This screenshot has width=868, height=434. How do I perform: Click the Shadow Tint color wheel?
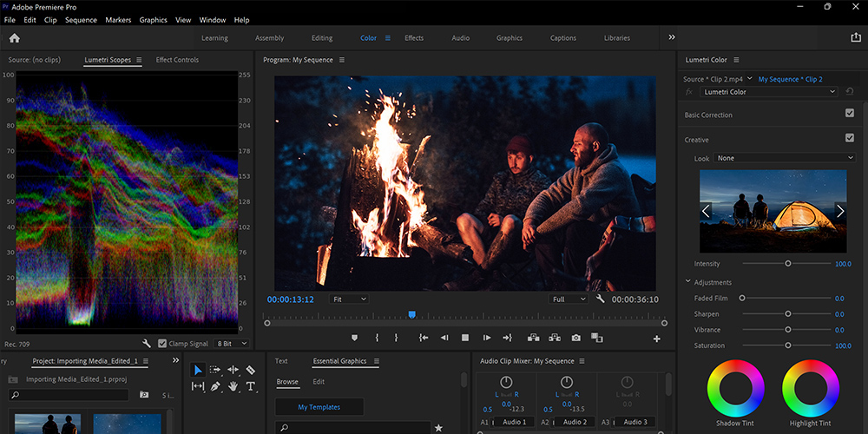coord(736,387)
